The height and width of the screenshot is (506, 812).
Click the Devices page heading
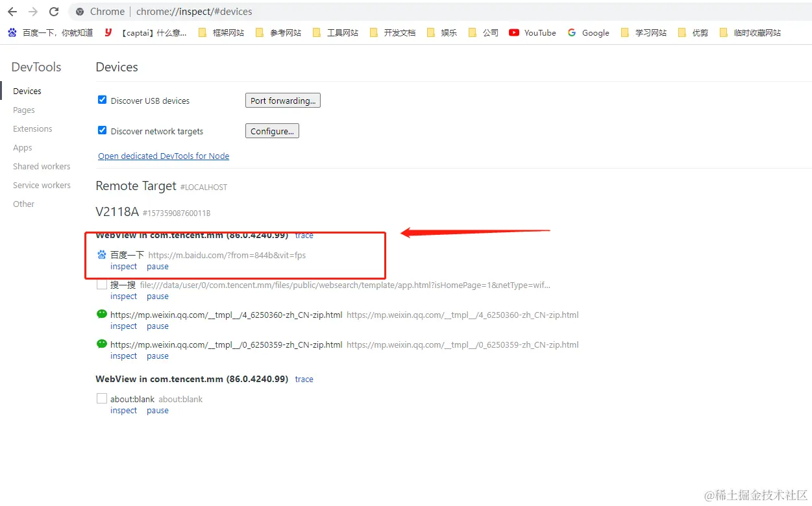117,67
